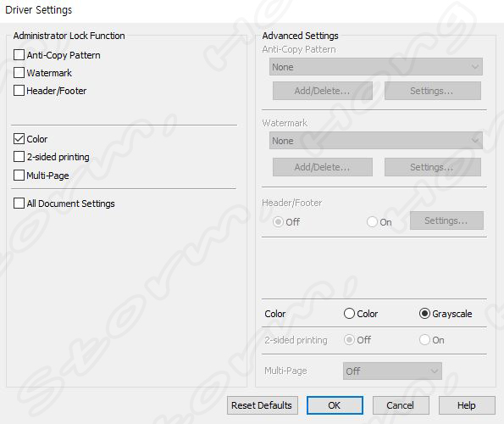Tick the Watermark lock checkbox

pyautogui.click(x=19, y=73)
